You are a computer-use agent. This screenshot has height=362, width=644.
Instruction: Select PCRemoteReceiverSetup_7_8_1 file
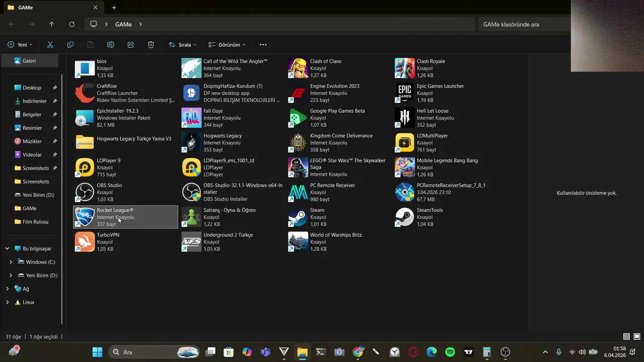coord(445,192)
